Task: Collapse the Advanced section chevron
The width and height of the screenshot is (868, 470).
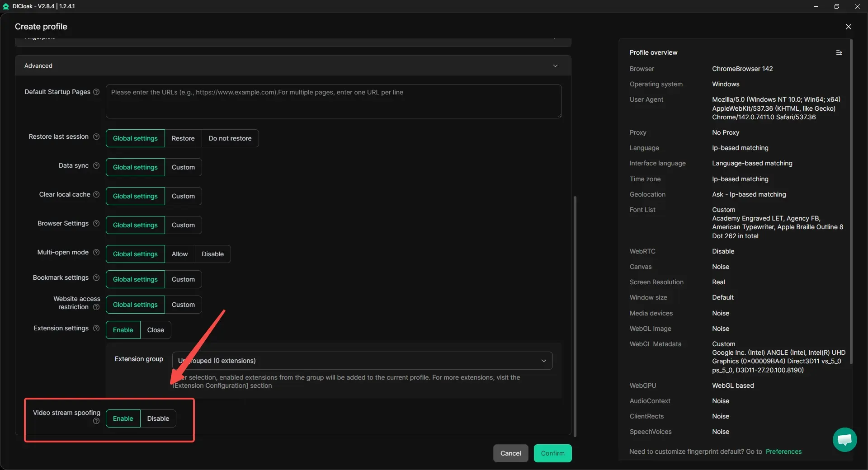Action: 555,66
